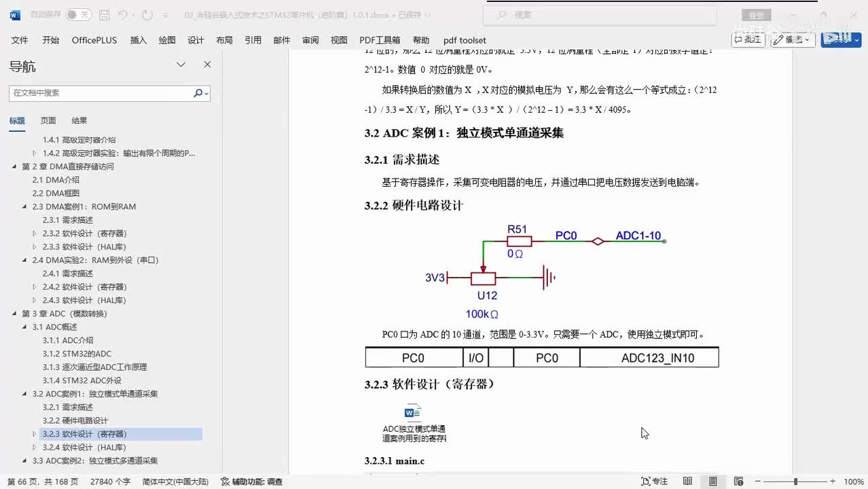Image resolution: width=868 pixels, height=489 pixels.
Task: Open the 文件 menu
Action: [x=20, y=40]
